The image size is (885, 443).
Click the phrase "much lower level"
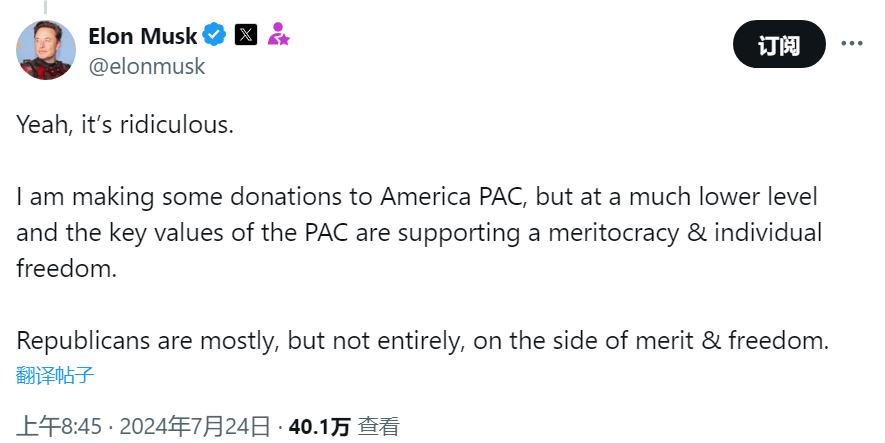(730, 197)
